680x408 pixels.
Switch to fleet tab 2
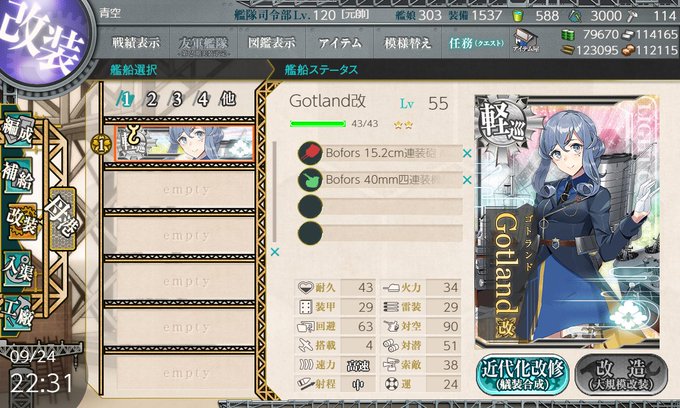point(151,100)
